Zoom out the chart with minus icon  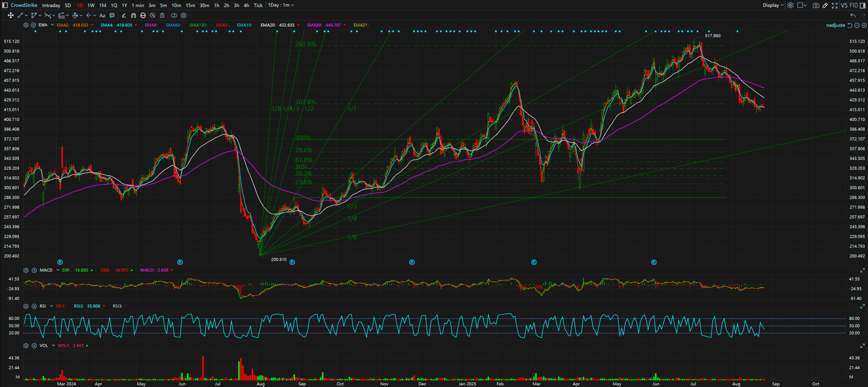857,25
